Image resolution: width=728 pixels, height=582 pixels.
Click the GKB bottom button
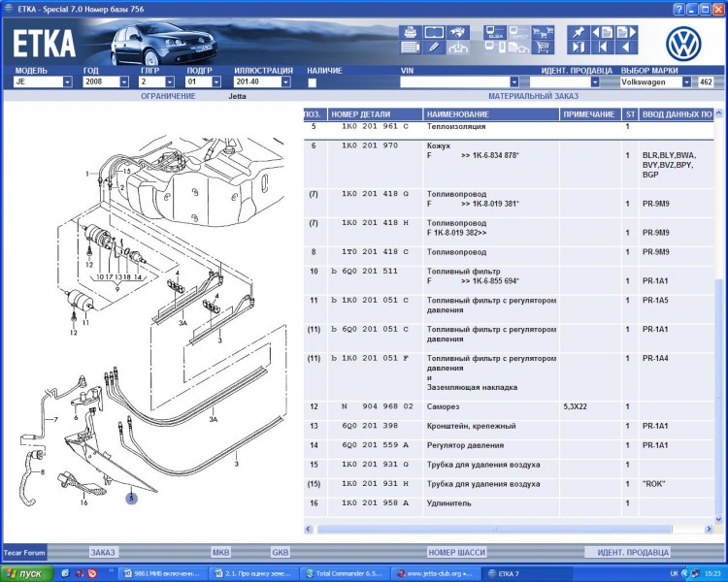[x=280, y=552]
